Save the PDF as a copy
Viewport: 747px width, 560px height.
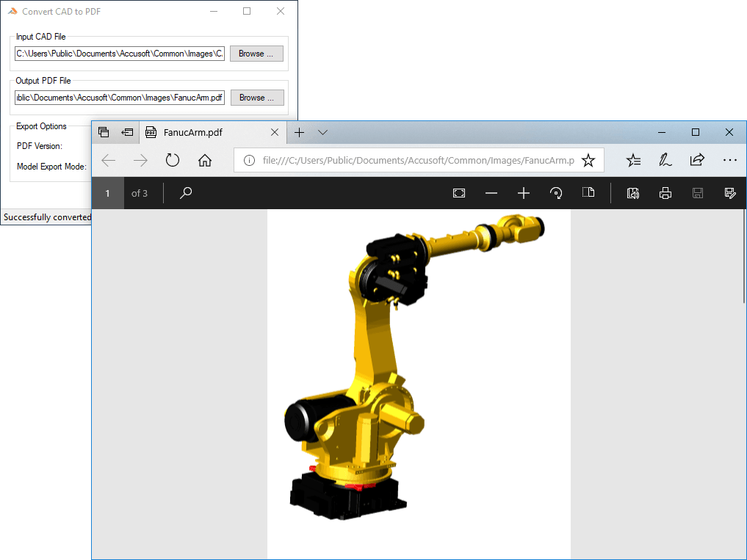[x=730, y=193]
